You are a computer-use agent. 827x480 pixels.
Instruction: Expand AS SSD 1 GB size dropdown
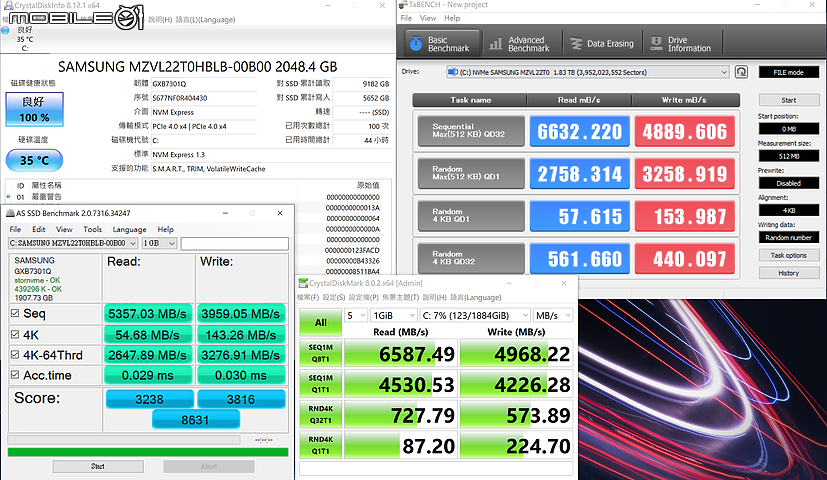click(x=171, y=243)
